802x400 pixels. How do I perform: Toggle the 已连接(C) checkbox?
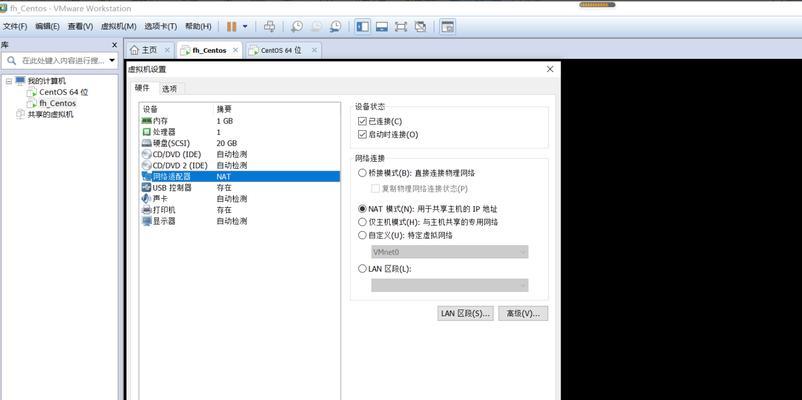(363, 122)
